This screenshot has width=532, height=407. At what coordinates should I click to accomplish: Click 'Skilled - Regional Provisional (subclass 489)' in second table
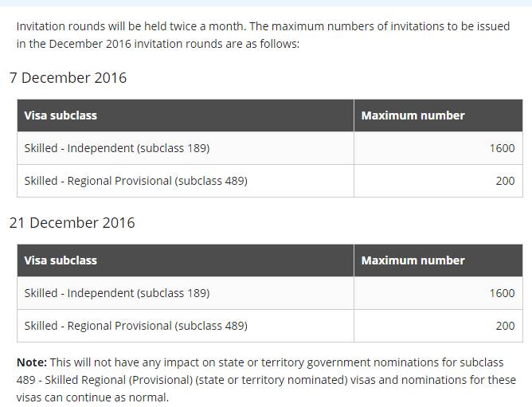tap(135, 326)
